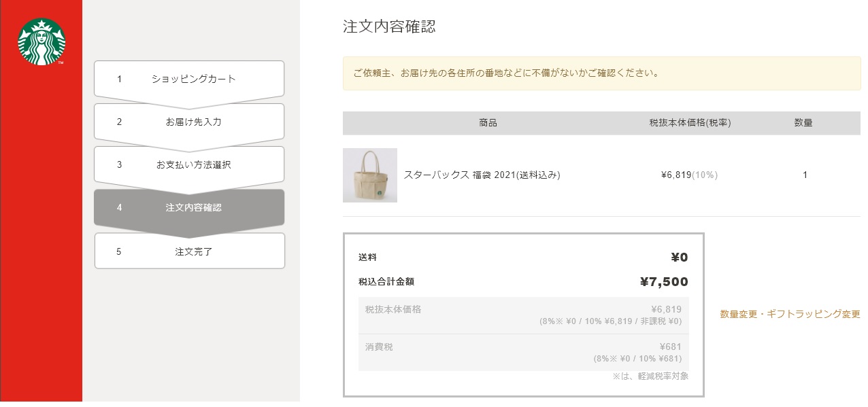
Task: Go back to step 1 ショッピングカート
Action: (189, 79)
